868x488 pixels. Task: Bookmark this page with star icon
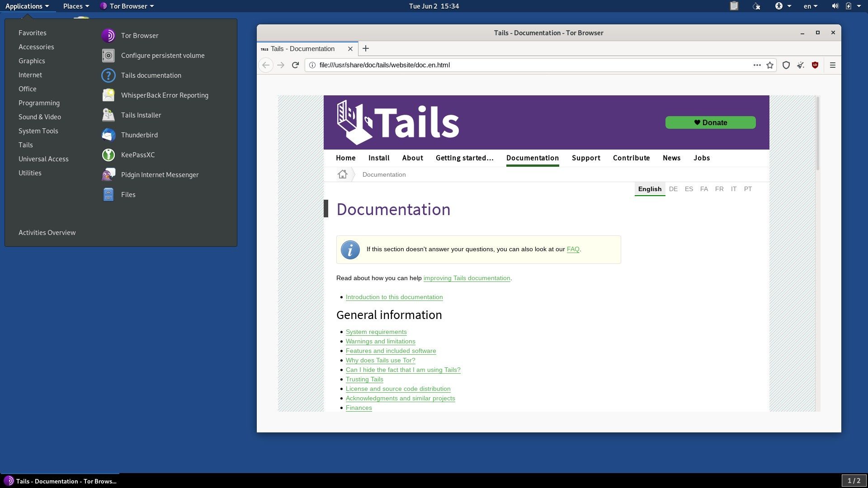click(770, 65)
